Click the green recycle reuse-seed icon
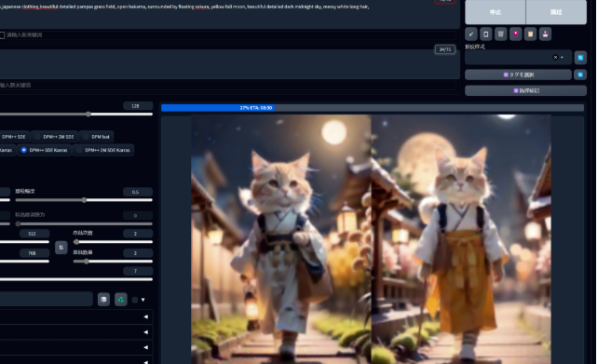This screenshot has height=364, width=598. pyautogui.click(x=121, y=300)
